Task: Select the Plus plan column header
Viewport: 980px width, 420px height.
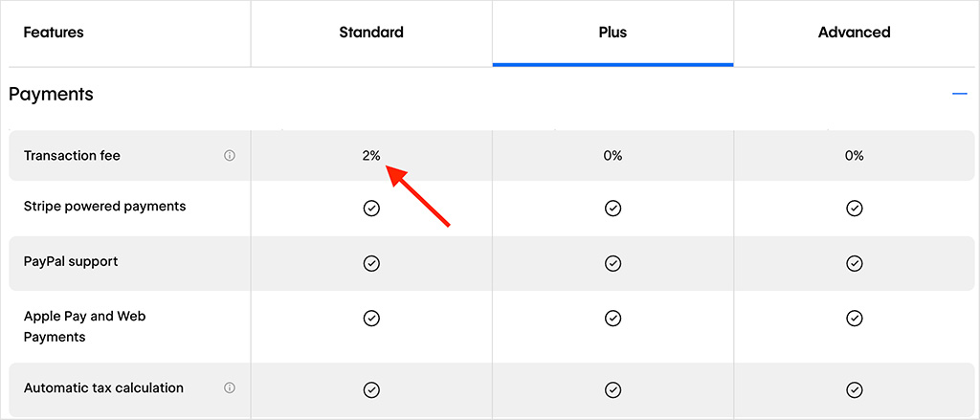Action: (x=612, y=33)
